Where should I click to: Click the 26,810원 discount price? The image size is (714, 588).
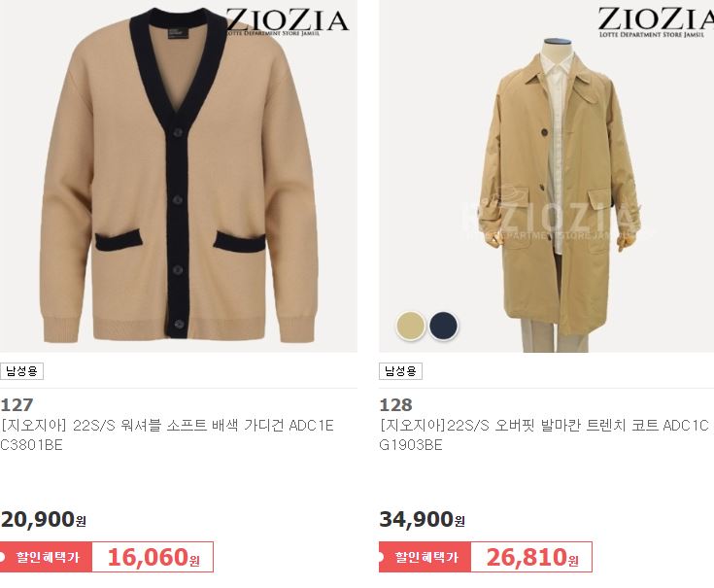tap(532, 557)
